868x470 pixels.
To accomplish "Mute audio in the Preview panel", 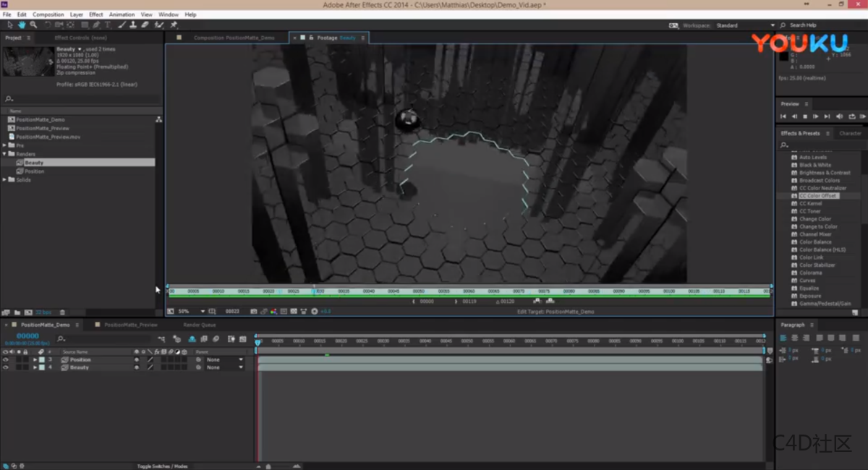I will (x=839, y=116).
